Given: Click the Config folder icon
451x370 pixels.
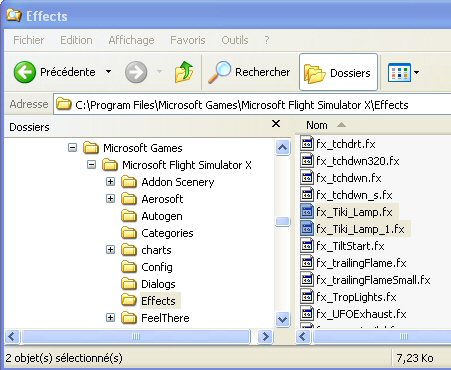Looking at the screenshot, I should [129, 267].
